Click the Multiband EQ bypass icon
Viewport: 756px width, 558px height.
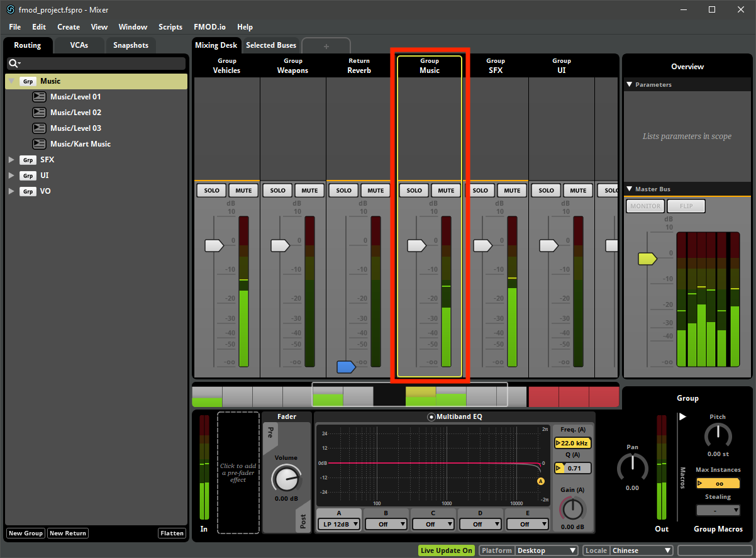(431, 416)
